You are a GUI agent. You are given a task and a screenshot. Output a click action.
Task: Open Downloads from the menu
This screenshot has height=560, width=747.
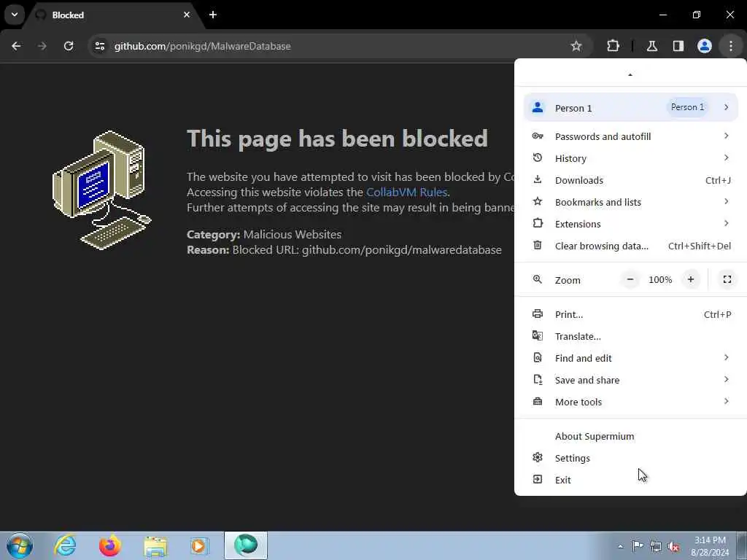click(631, 181)
